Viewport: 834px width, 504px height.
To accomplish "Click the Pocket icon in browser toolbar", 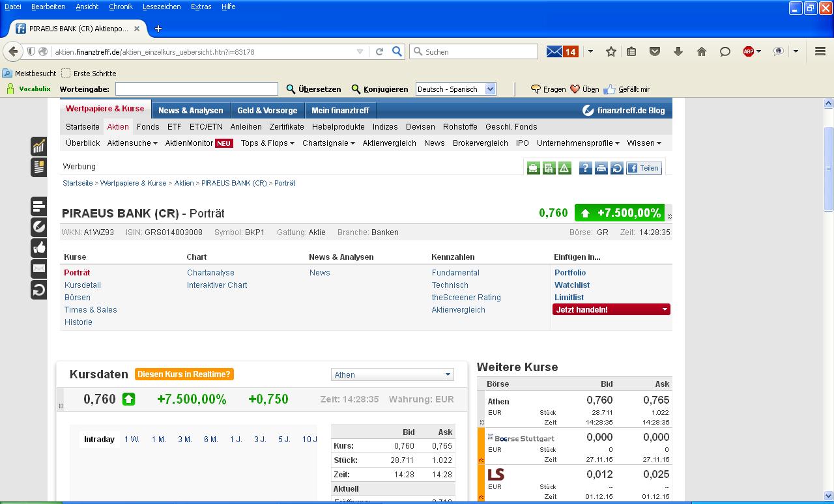I will (655, 51).
